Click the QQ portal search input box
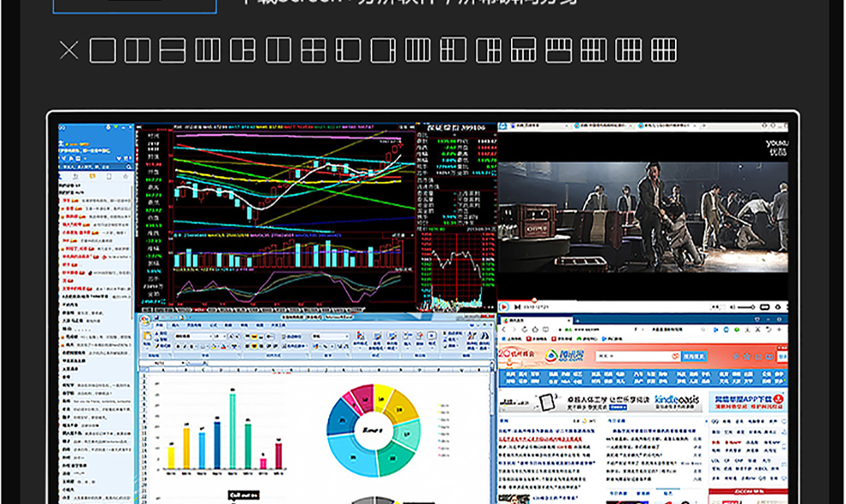The height and width of the screenshot is (504, 846). click(634, 356)
